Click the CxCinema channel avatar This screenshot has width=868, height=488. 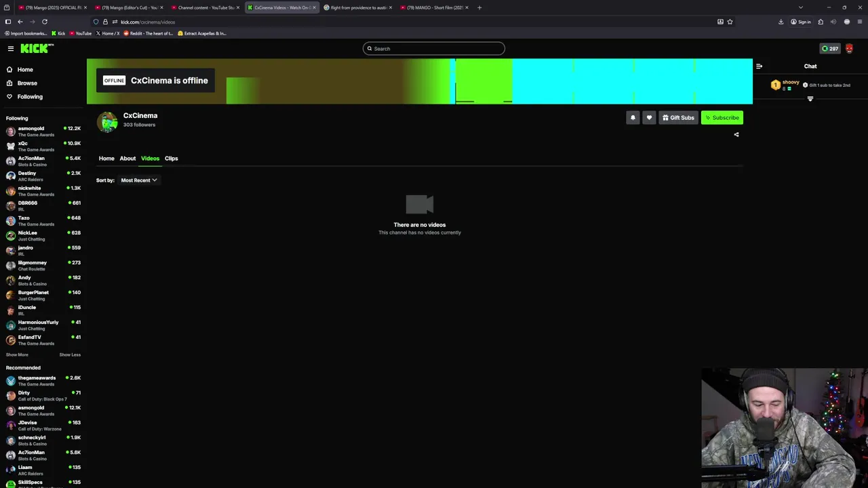(x=107, y=121)
